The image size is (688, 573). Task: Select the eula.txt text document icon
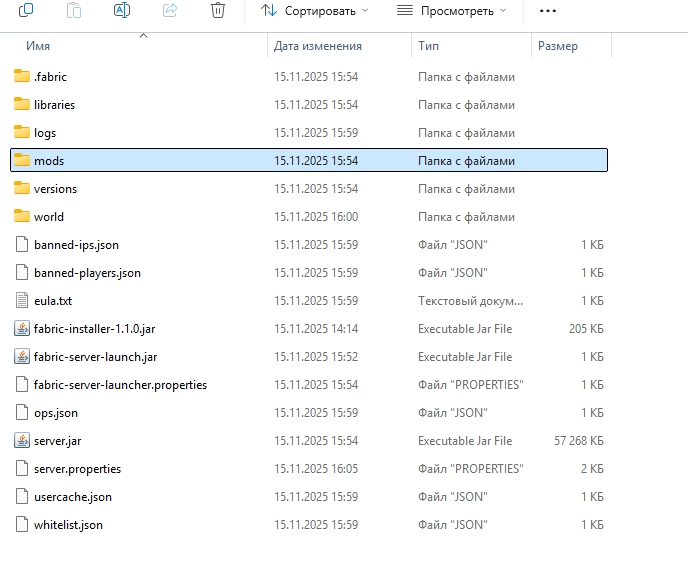[22, 301]
